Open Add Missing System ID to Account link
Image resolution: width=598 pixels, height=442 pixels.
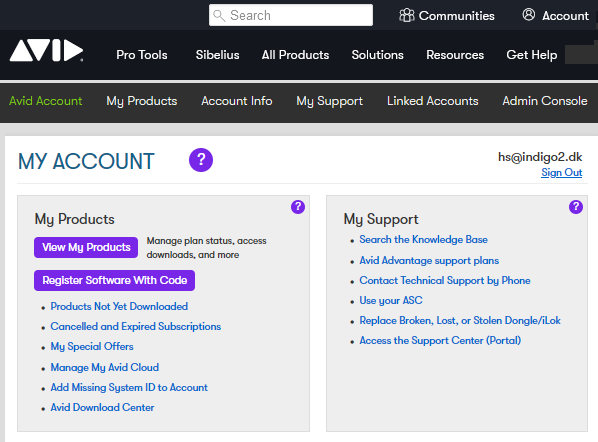point(129,387)
